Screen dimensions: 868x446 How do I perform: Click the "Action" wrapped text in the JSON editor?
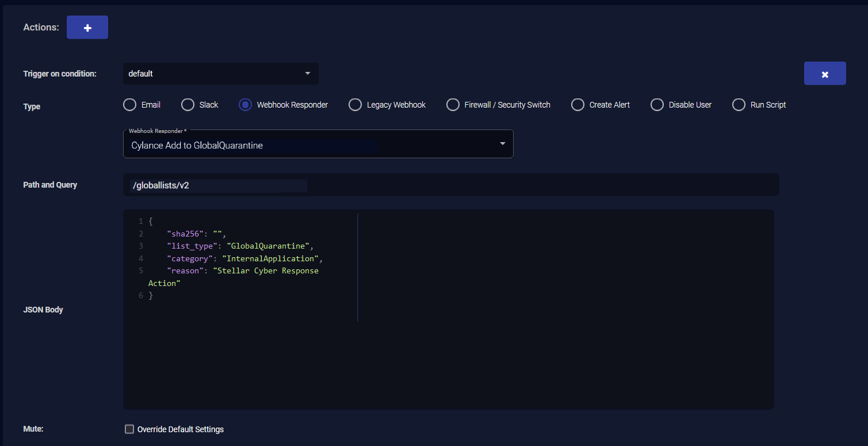tap(165, 283)
